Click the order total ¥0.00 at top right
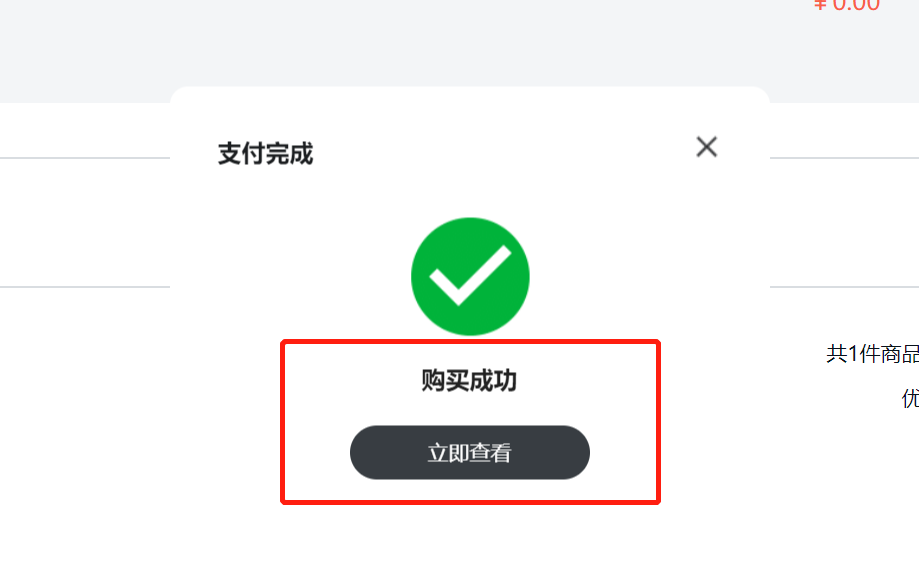 [847, 5]
